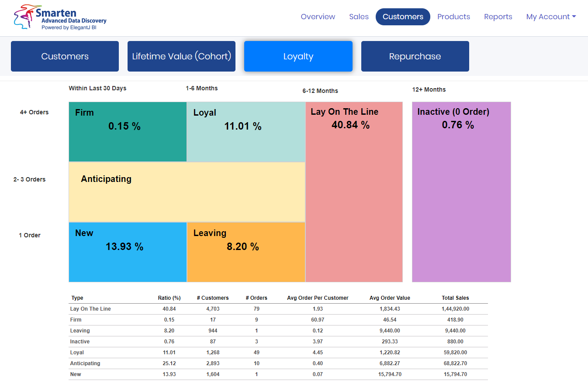
Task: Select the New 13.93 % tile
Action: [128, 252]
